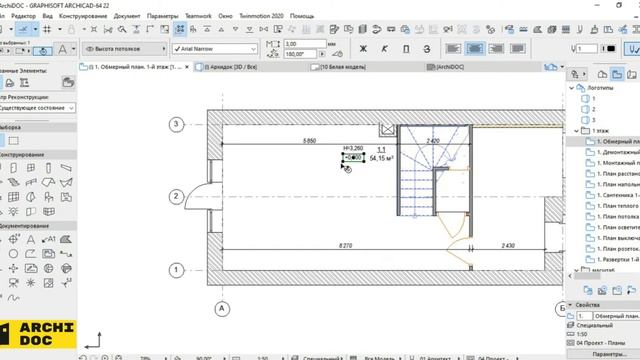Image resolution: width=640 pixels, height=360 pixels.
Task: Set text alignment to justified
Action: pos(518,49)
